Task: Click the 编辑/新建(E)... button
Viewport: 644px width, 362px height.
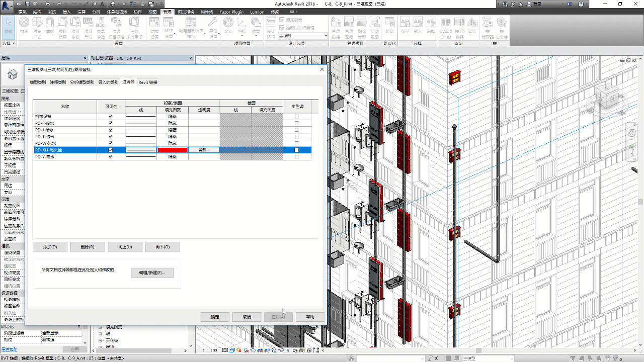Action: click(152, 273)
